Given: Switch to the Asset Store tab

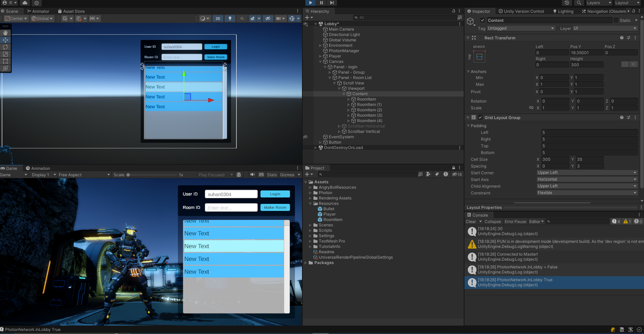Looking at the screenshot, I should pos(71,11).
